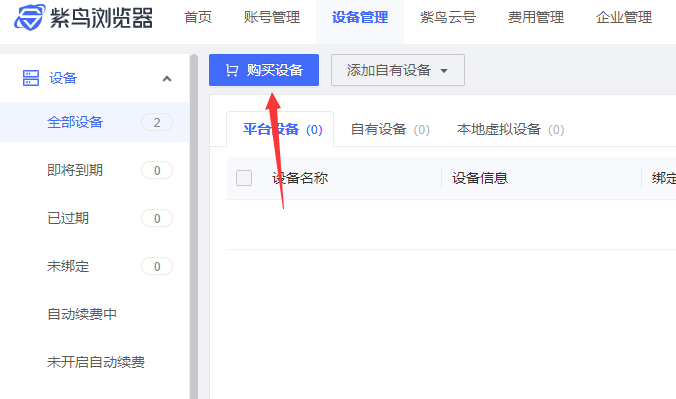
Task: Open 企业管理 in the top menu
Action: click(x=624, y=17)
